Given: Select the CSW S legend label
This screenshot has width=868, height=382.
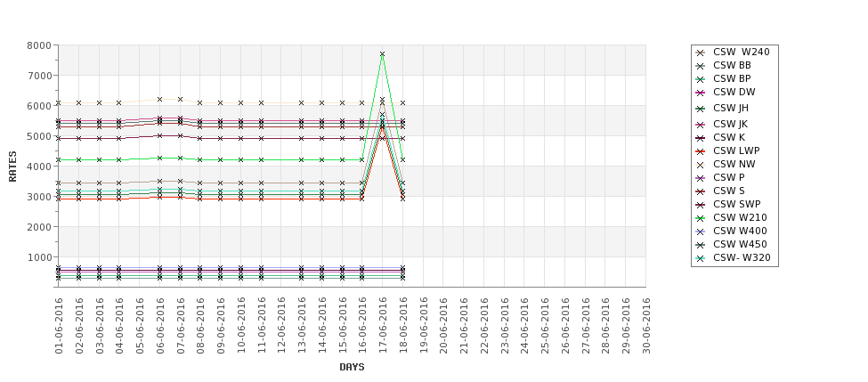Looking at the screenshot, I should (729, 191).
